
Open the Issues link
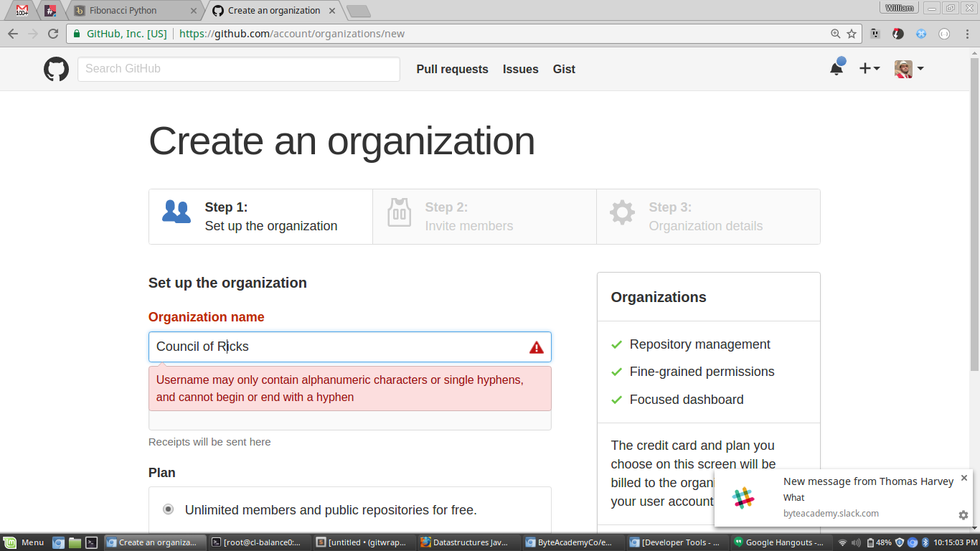tap(520, 70)
